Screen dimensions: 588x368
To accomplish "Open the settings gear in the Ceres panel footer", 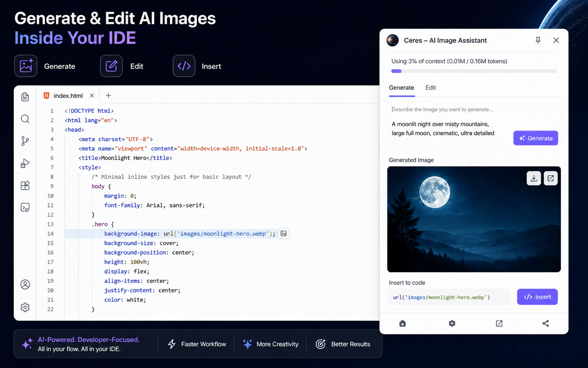I will click(452, 323).
